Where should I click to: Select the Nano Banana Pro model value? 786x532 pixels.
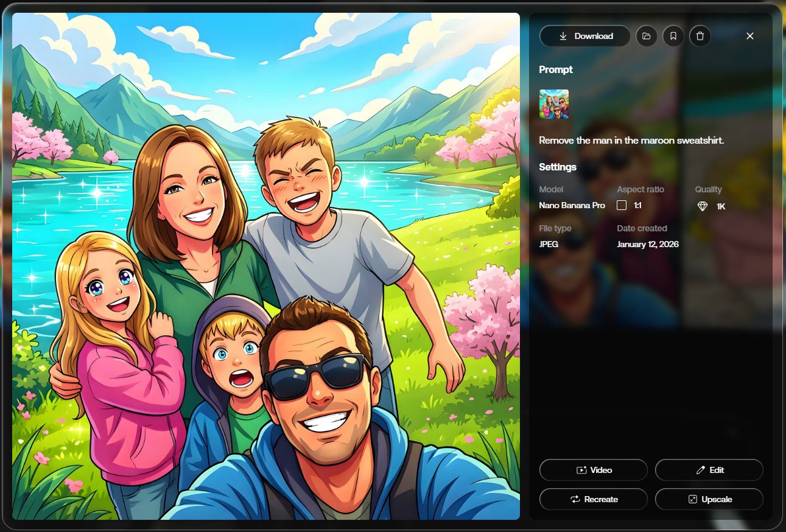572,205
